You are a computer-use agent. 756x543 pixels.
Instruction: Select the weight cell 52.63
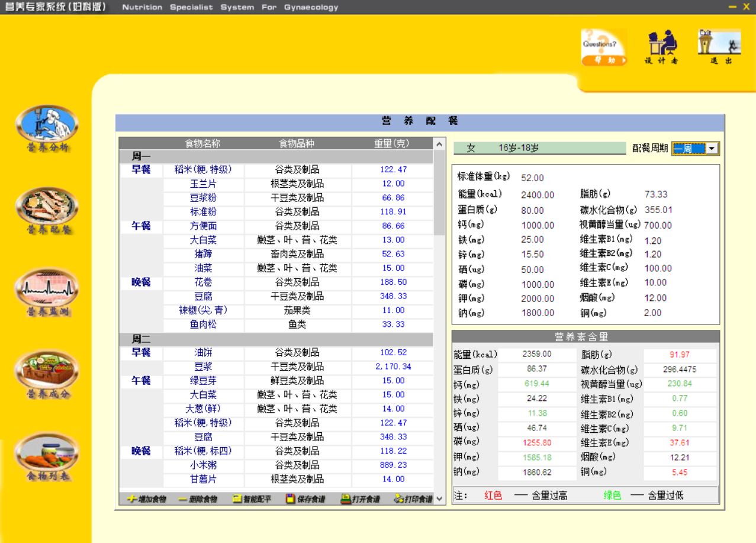(x=393, y=254)
